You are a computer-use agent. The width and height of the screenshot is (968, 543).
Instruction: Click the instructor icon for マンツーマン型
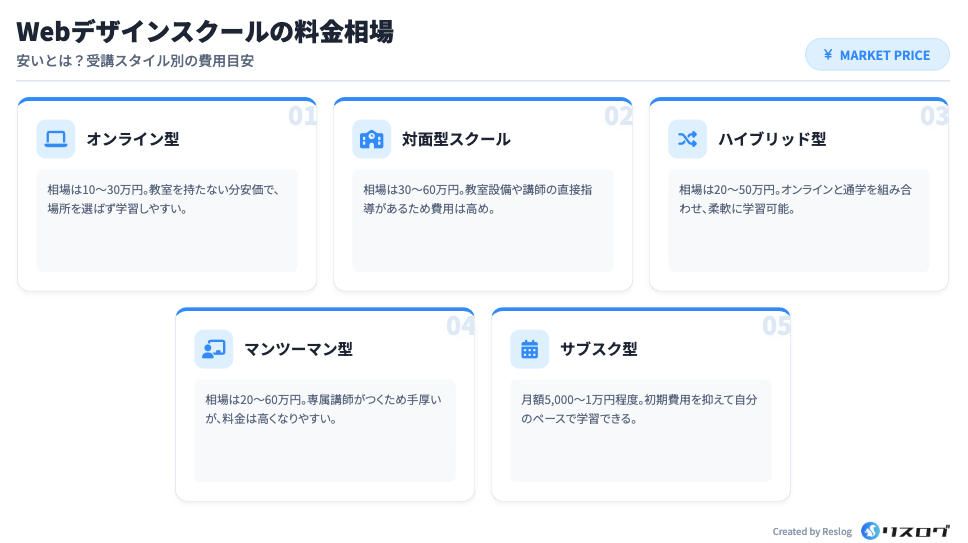[214, 349]
